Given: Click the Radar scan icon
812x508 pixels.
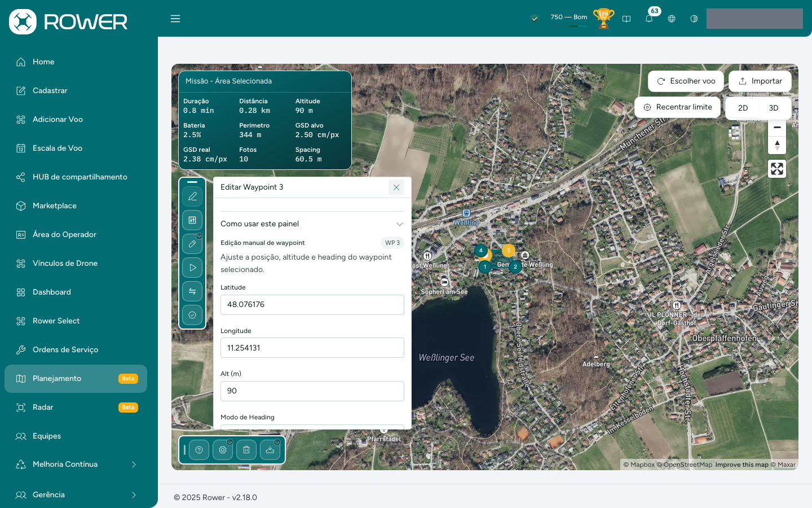Looking at the screenshot, I should [x=21, y=408].
